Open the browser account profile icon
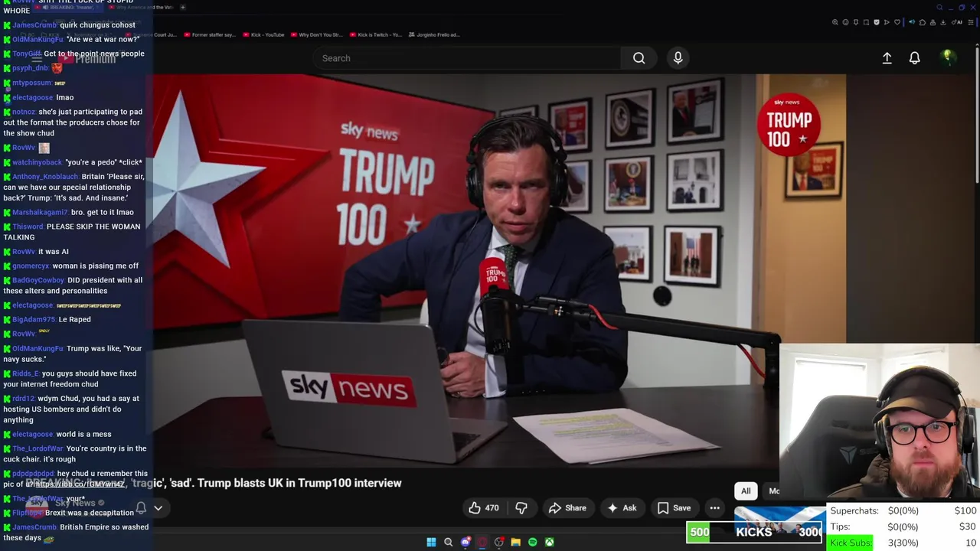The image size is (980, 551). pyautogui.click(x=933, y=22)
